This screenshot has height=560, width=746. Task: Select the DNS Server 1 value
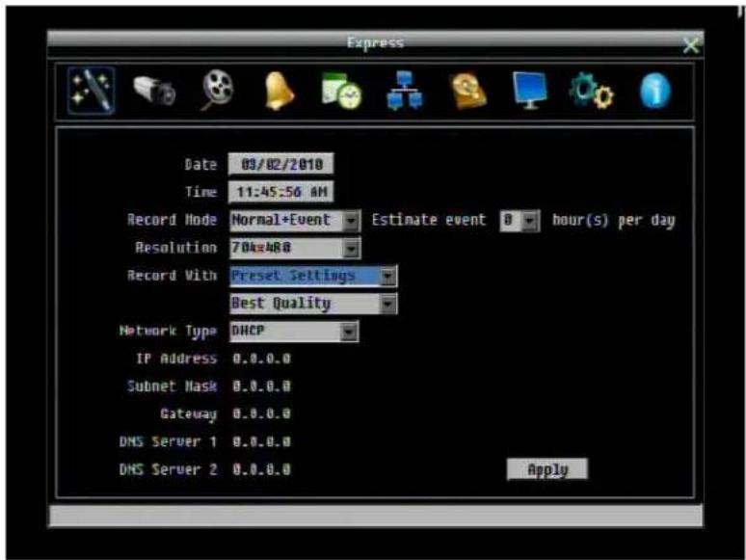click(261, 441)
